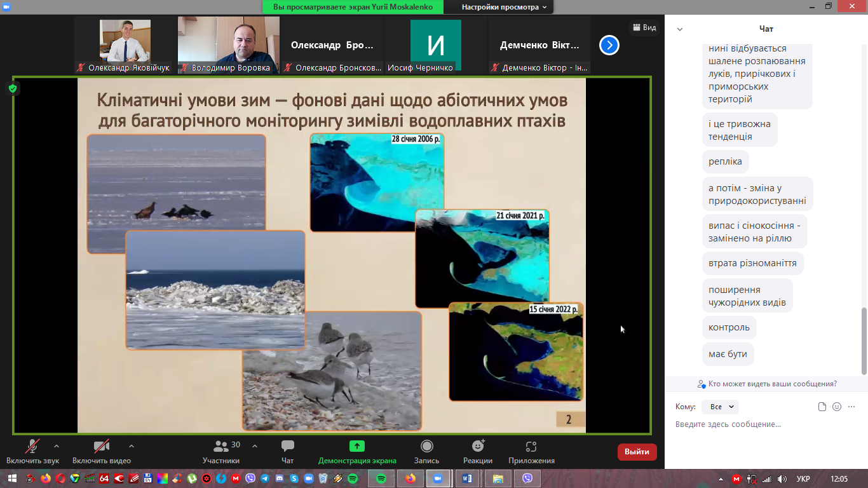This screenshot has height=488, width=868.
Task: Click the green encryption shield icon
Action: (x=13, y=88)
